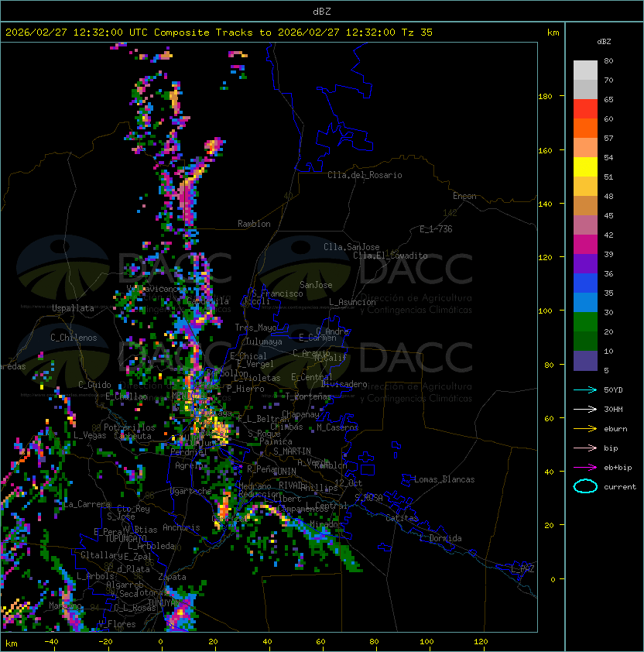The height and width of the screenshot is (652, 644).
Task: Click the 'C_Chilenos' map label
Action: 74,338
